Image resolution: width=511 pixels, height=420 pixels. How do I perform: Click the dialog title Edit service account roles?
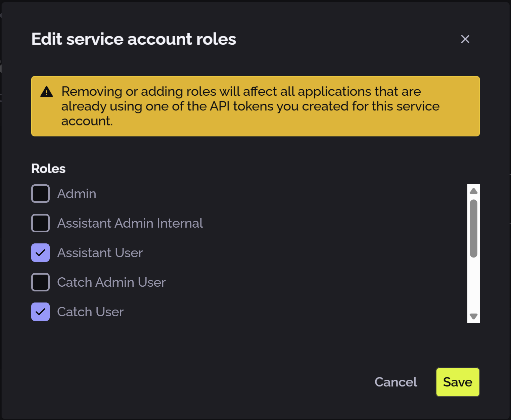point(134,39)
